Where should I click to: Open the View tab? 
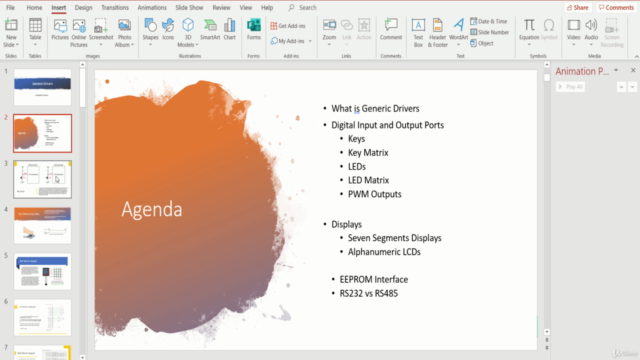[246, 7]
